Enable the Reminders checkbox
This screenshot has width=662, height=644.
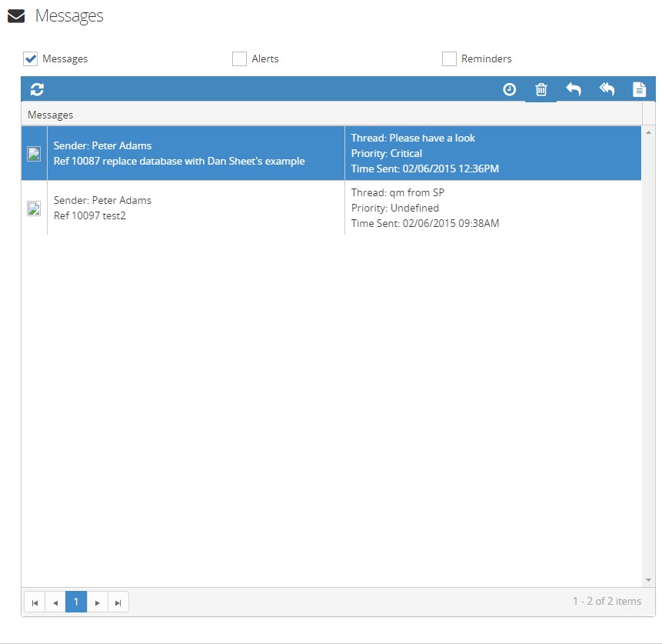tap(449, 58)
